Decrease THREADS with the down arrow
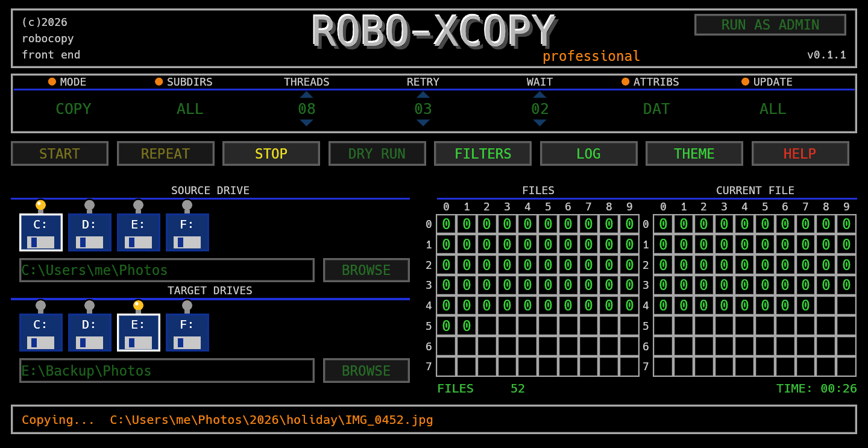The width and height of the screenshot is (868, 448). pos(307,123)
